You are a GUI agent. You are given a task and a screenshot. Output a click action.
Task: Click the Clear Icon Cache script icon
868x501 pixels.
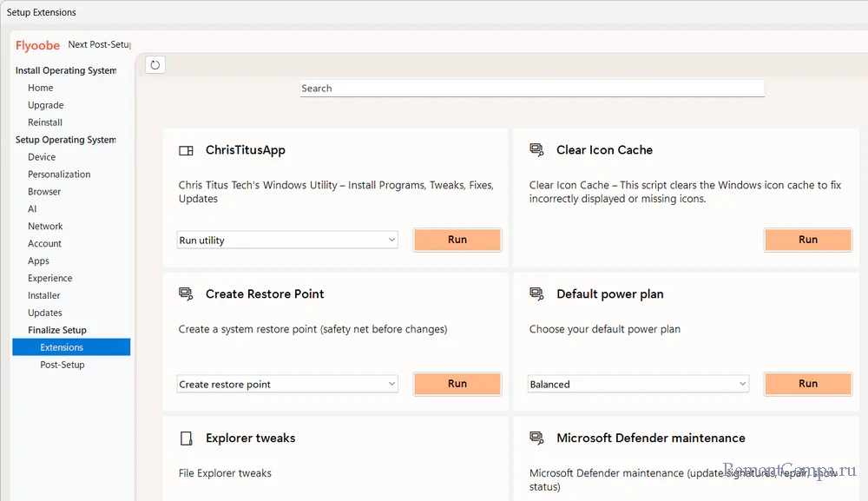tap(536, 150)
